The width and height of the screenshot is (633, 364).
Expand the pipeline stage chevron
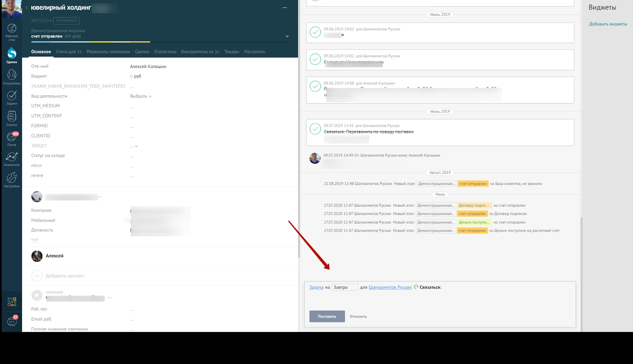[287, 36]
